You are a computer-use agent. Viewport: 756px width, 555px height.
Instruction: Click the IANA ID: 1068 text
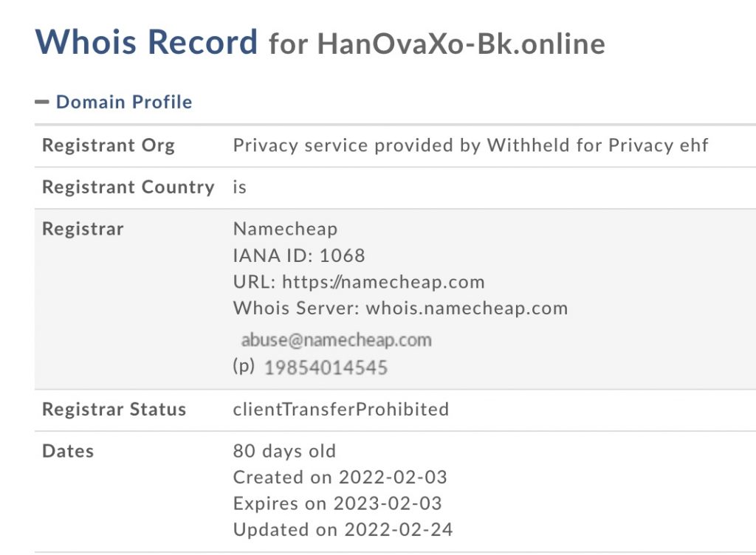coord(299,255)
